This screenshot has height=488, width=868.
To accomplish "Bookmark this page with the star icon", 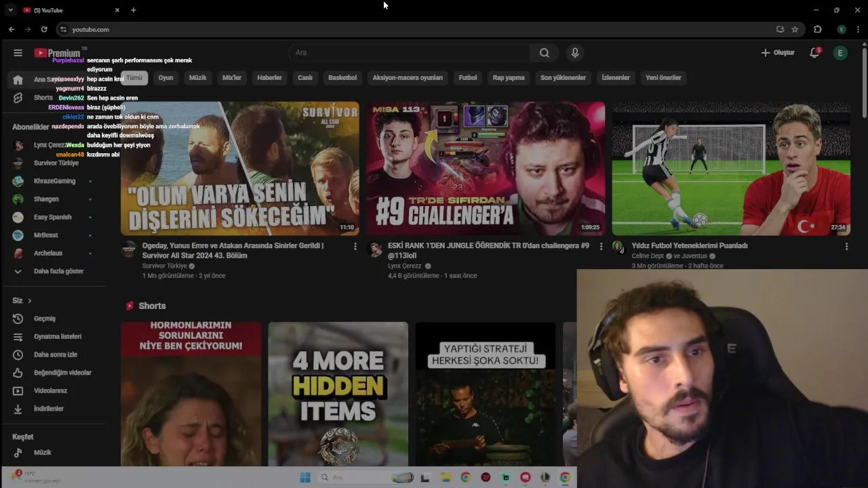I will (795, 29).
